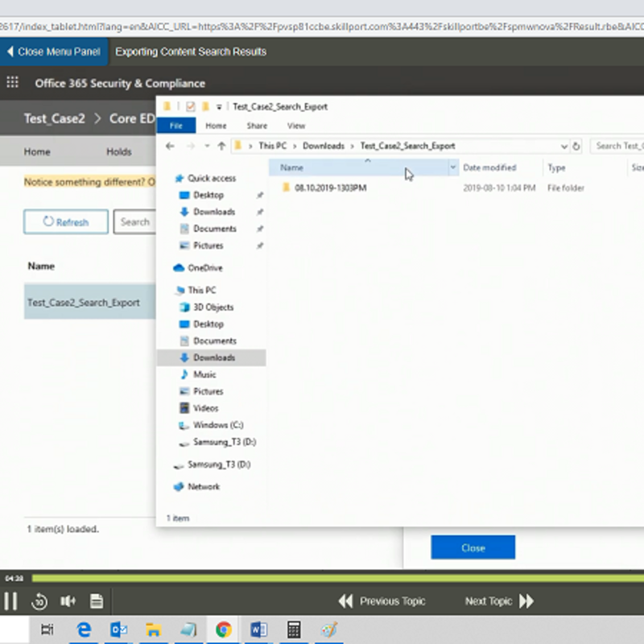Open the Paint app from the taskbar
644x644 pixels.
[329, 630]
